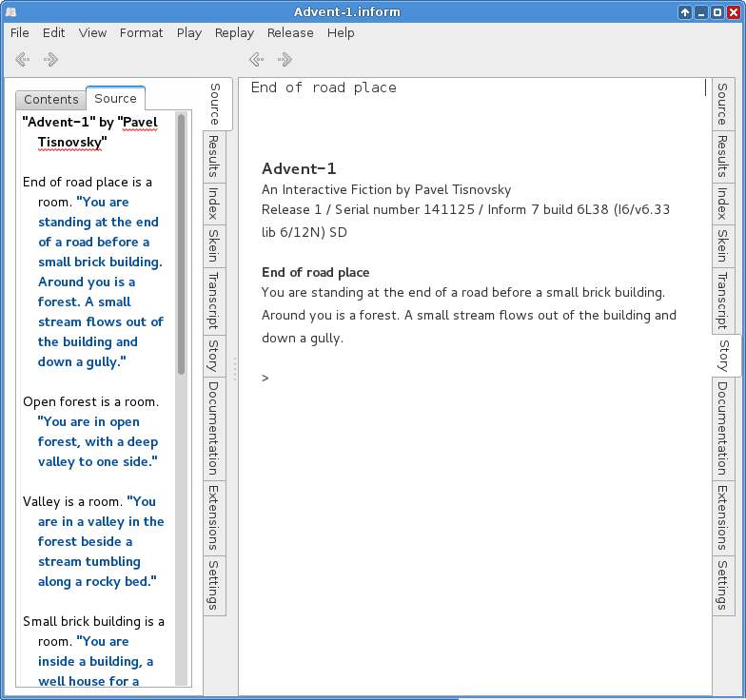Select right pane Settings tab
The height and width of the screenshot is (700, 746).
(x=722, y=586)
